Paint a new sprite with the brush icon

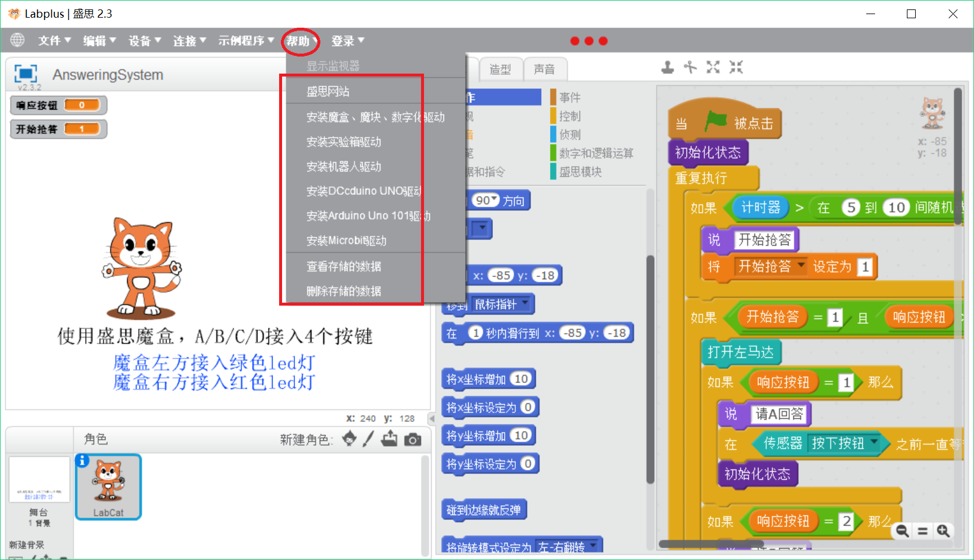click(368, 439)
